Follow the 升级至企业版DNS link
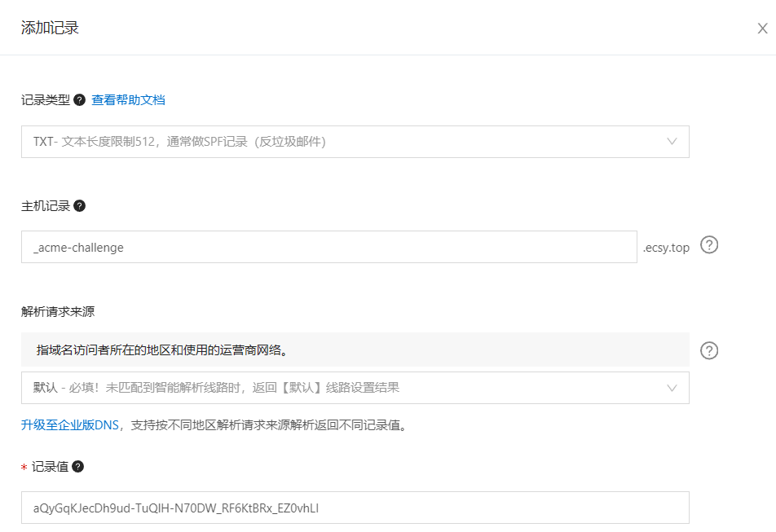776x532 pixels. [70, 424]
